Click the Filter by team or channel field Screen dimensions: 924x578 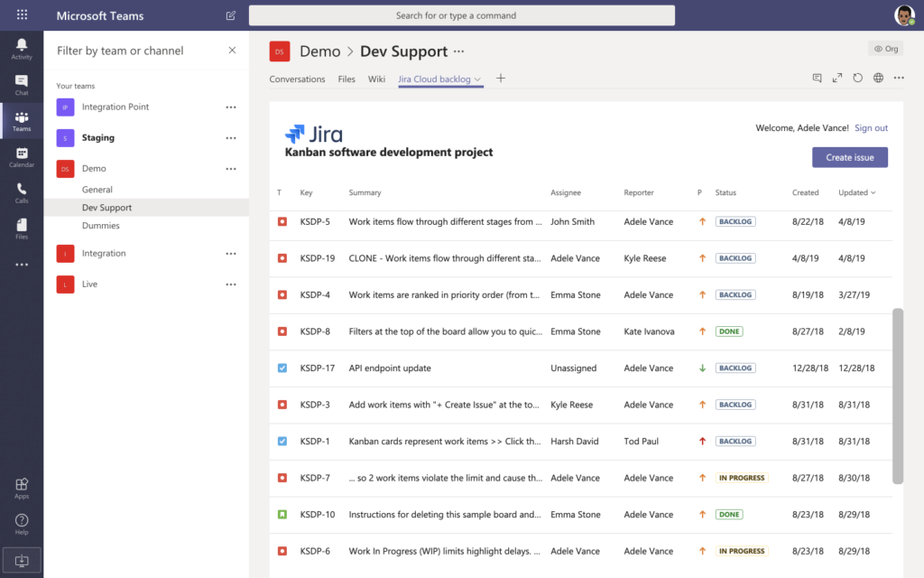click(x=120, y=51)
